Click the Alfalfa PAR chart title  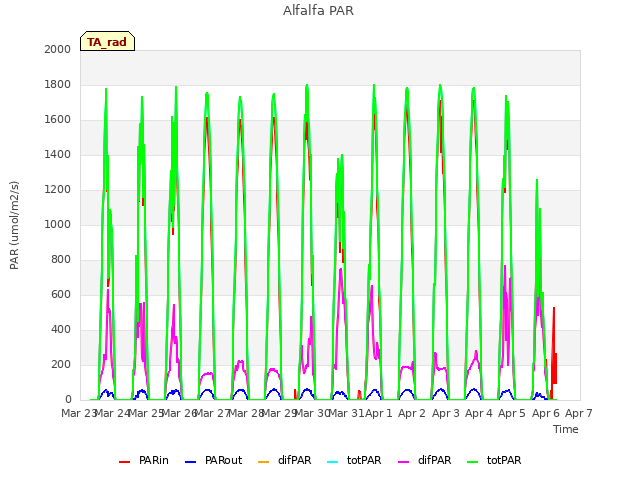[x=318, y=10]
